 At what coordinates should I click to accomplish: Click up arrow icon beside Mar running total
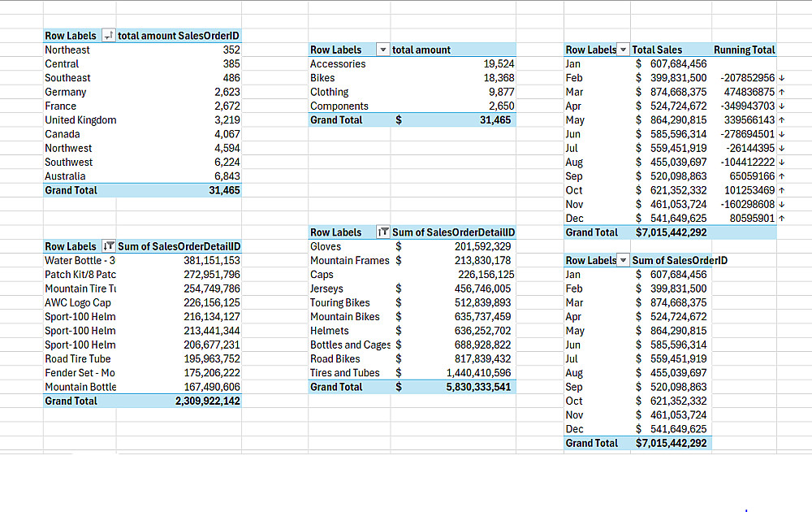click(x=781, y=93)
